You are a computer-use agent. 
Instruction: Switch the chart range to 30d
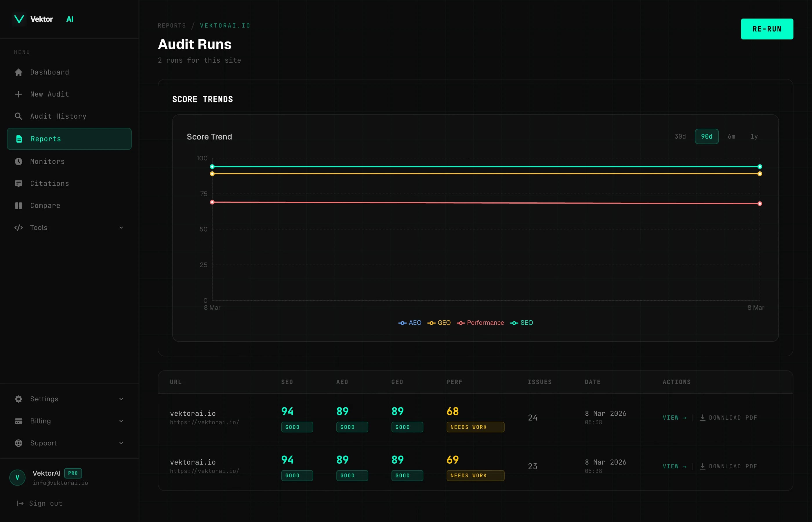[679, 136]
